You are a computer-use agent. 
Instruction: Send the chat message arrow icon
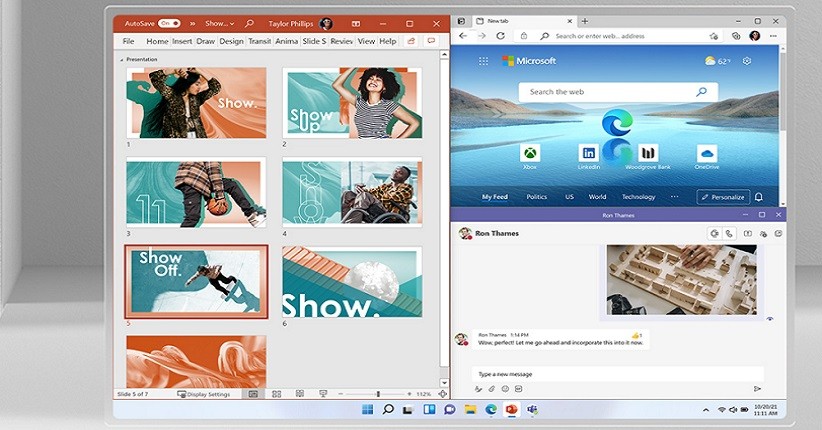pyautogui.click(x=757, y=389)
